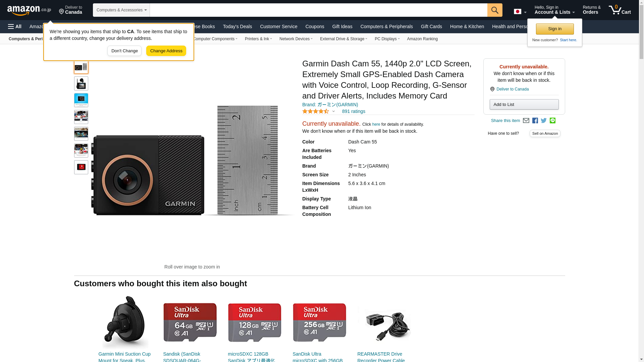Go to Amazon.co.jp home logo

[x=29, y=10]
